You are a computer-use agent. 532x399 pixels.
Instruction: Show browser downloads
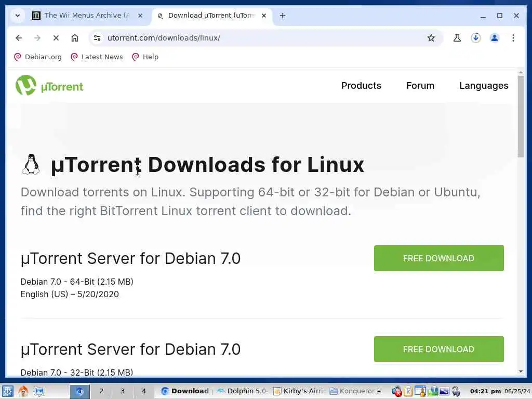coord(476,38)
